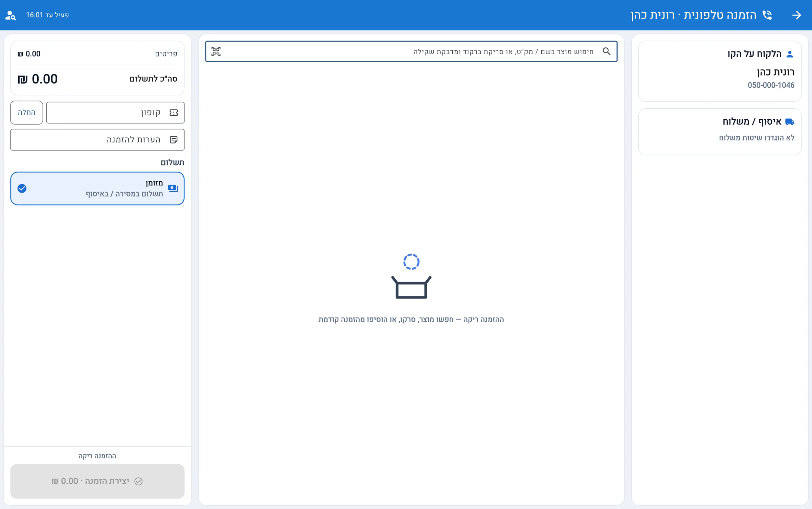The height and width of the screenshot is (509, 812).
Task: Click the order notes icon
Action: [174, 140]
